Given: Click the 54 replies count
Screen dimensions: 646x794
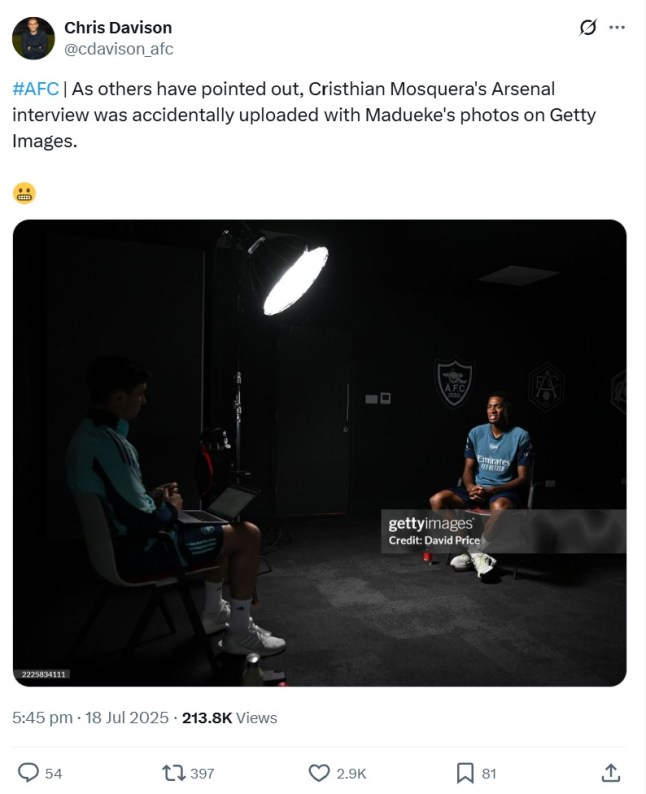Looking at the screenshot, I should click(x=54, y=773).
